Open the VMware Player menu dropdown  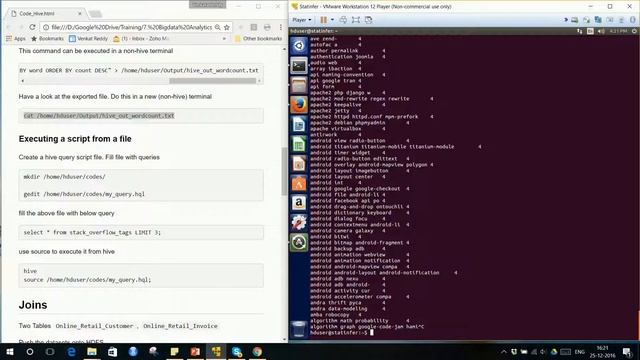302,20
